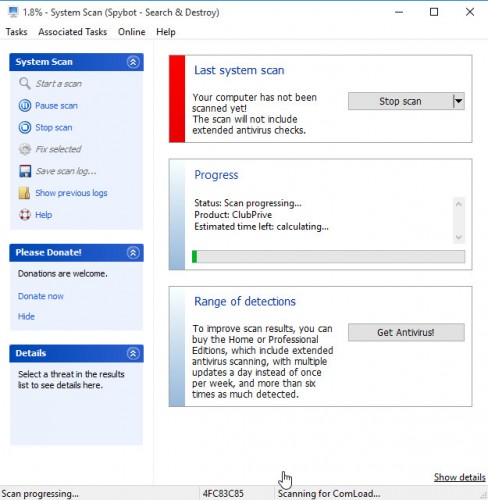Image resolution: width=488 pixels, height=500 pixels.
Task: Click the 'Status: Scan progressing...' line
Action: point(248,203)
